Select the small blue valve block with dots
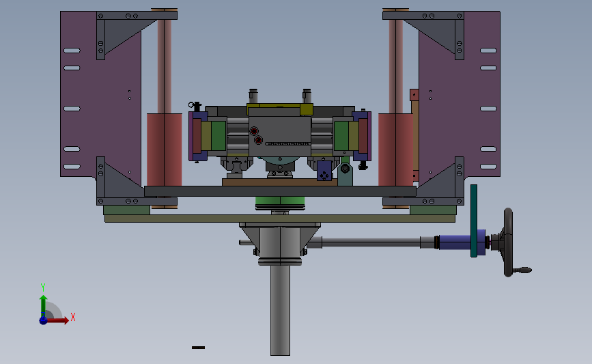592x364 pixels. 324,171
